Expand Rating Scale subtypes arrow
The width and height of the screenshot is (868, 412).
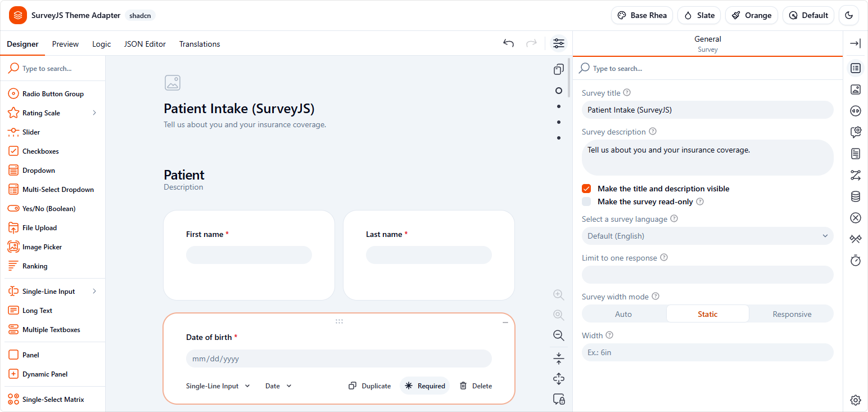tap(94, 113)
